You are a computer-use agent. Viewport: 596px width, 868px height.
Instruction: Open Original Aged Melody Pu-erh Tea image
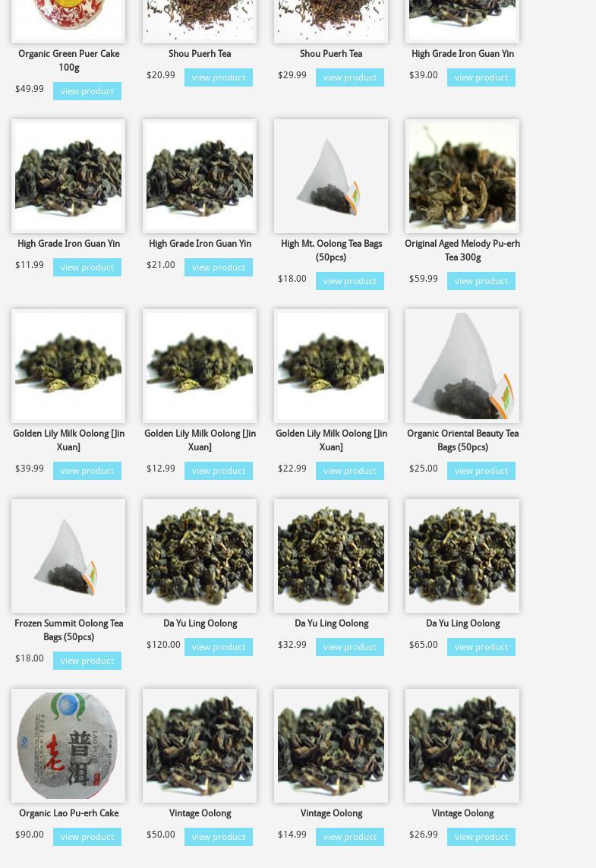coord(462,176)
